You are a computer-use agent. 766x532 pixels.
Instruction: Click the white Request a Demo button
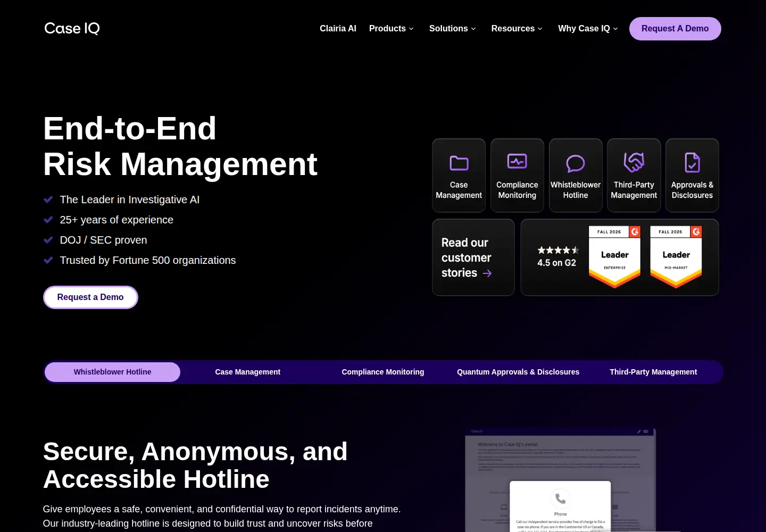click(90, 297)
